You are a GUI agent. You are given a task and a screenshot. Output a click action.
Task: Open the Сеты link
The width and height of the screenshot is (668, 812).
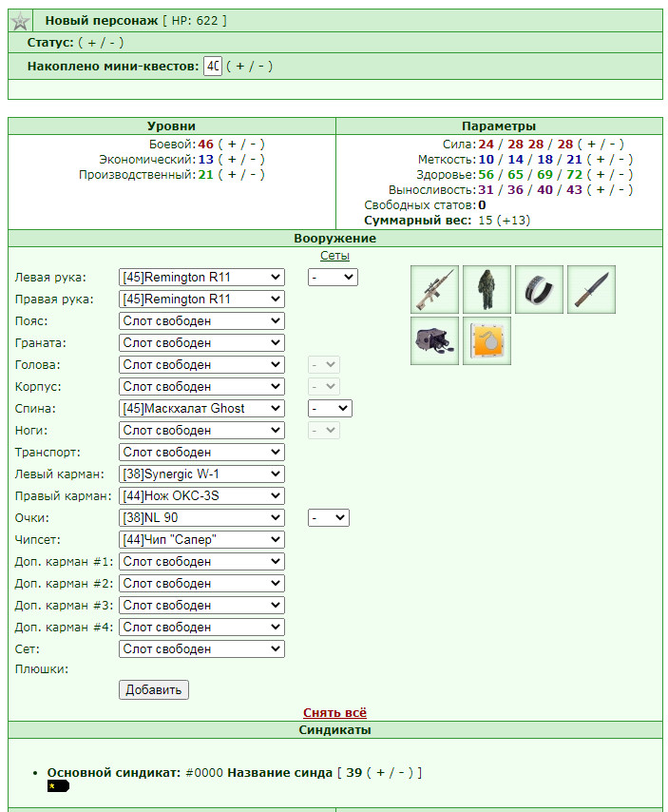[334, 256]
